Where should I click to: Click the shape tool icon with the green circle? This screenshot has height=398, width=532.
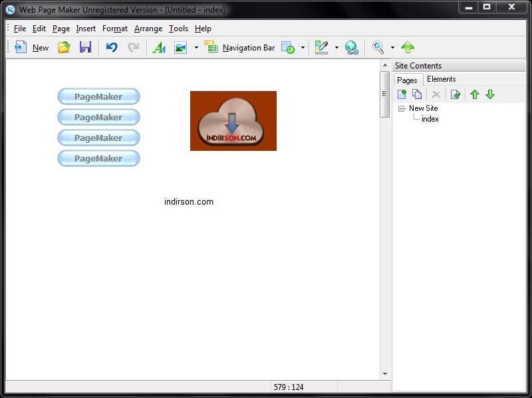click(288, 47)
